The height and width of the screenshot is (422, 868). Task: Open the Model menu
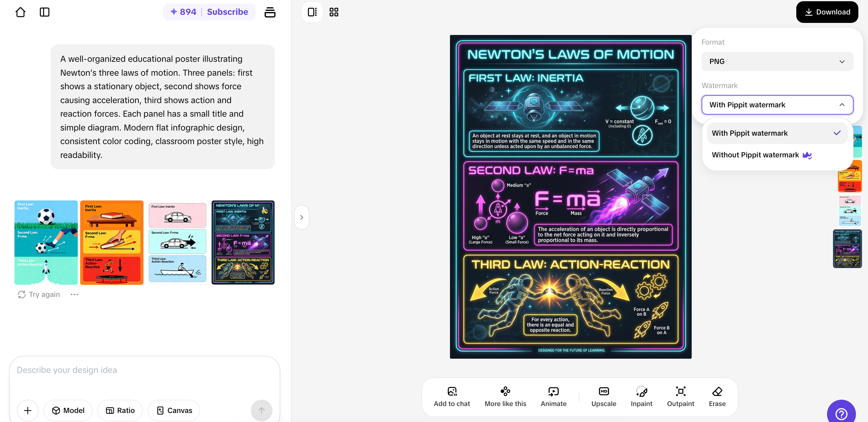[68, 410]
